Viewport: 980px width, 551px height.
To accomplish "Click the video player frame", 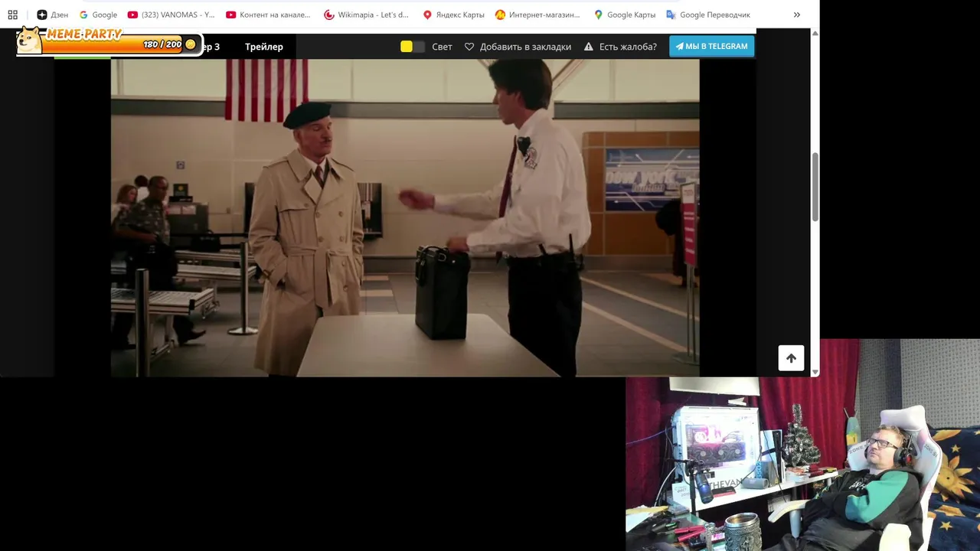I will coord(405,218).
